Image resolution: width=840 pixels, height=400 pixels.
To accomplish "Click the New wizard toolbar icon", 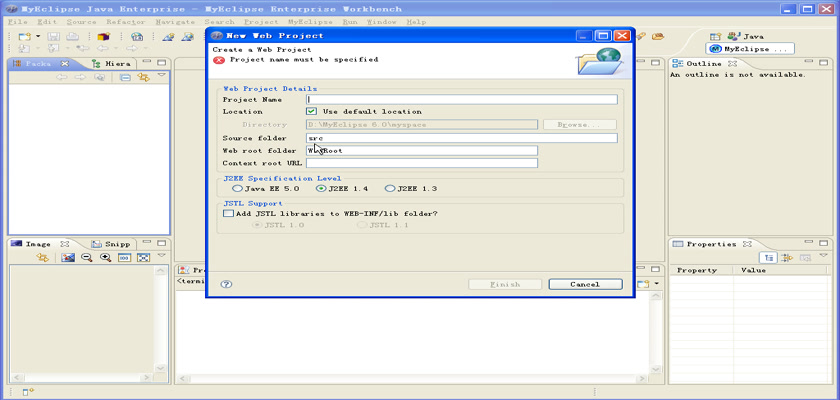I will point(25,36).
